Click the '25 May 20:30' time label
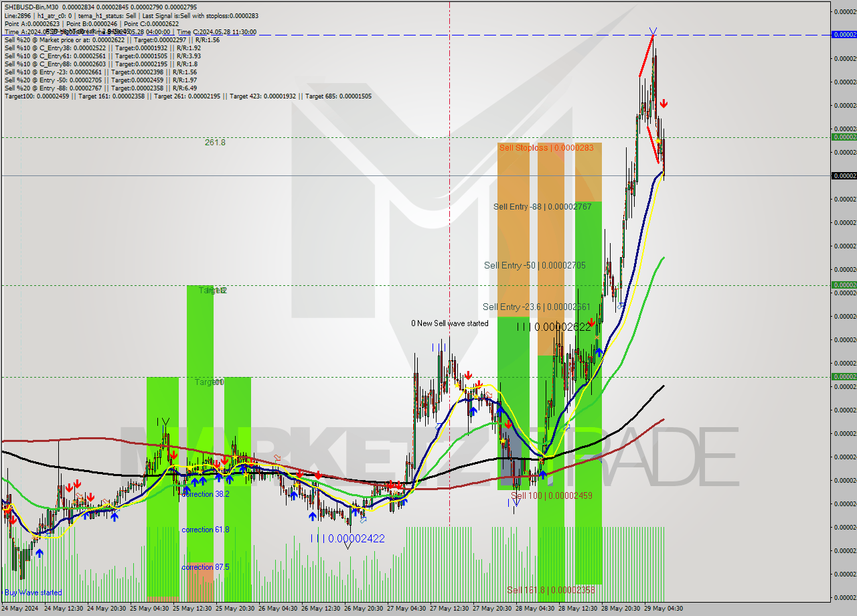The height and width of the screenshot is (616, 857). pyautogui.click(x=235, y=609)
